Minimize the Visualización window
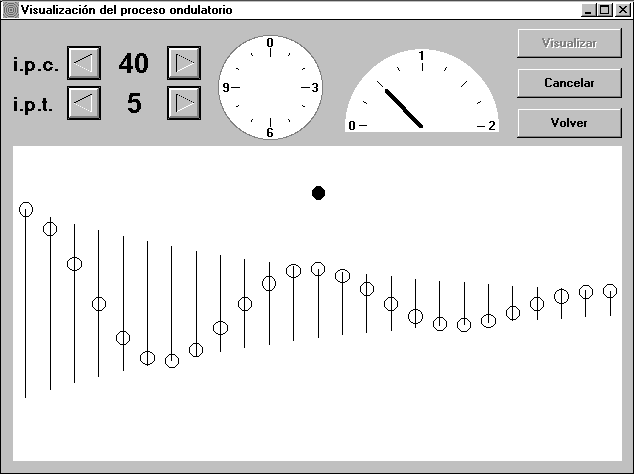The image size is (634, 474). pyautogui.click(x=588, y=10)
